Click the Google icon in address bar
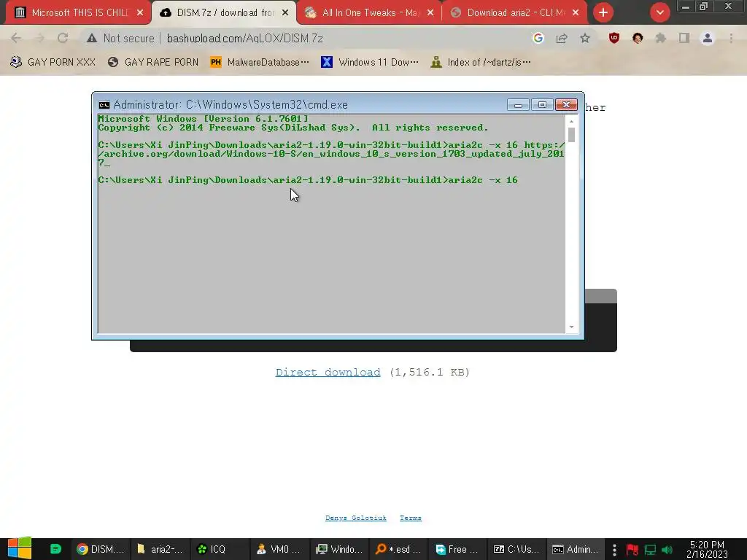The height and width of the screenshot is (560, 747). [538, 38]
